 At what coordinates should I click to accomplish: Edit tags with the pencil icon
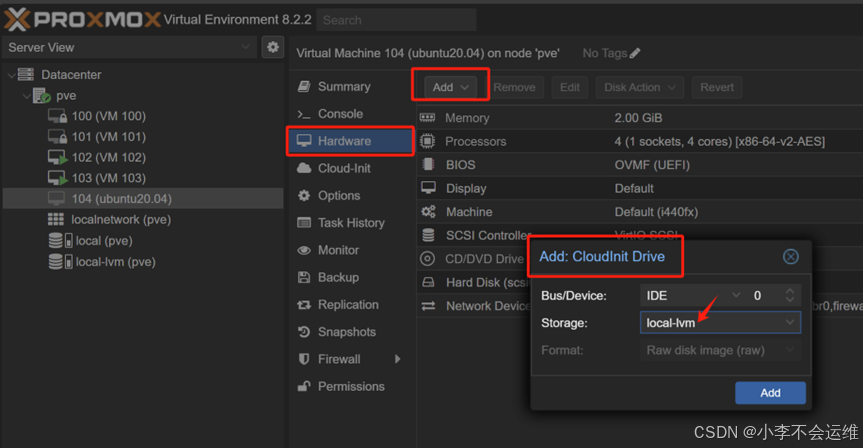point(635,53)
